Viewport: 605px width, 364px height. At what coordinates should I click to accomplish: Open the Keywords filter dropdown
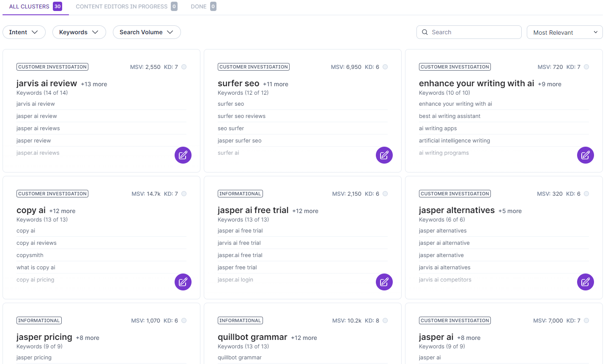(x=79, y=32)
